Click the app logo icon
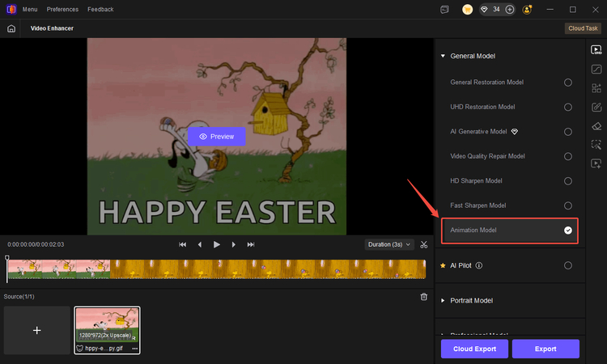The width and height of the screenshot is (607, 364). click(x=11, y=9)
